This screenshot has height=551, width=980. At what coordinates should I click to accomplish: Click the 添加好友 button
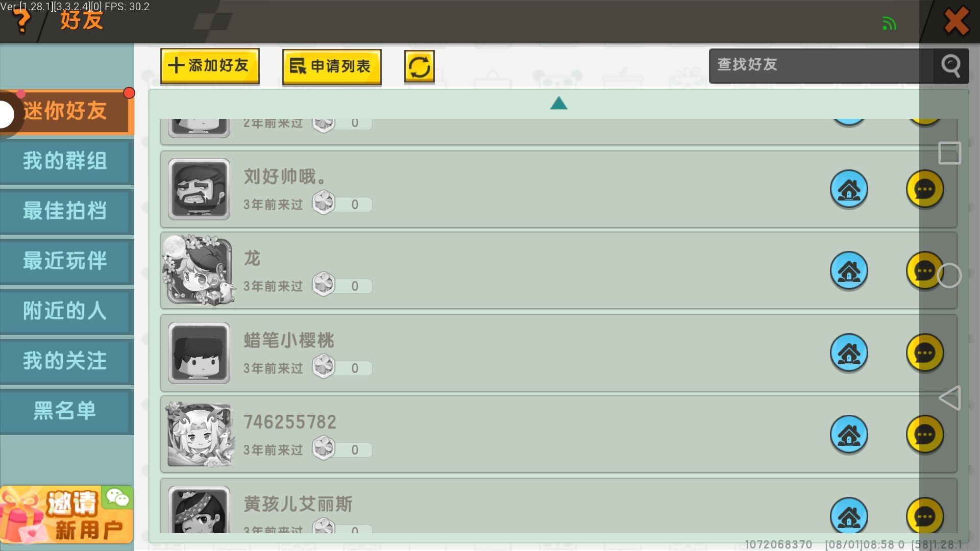click(x=210, y=66)
